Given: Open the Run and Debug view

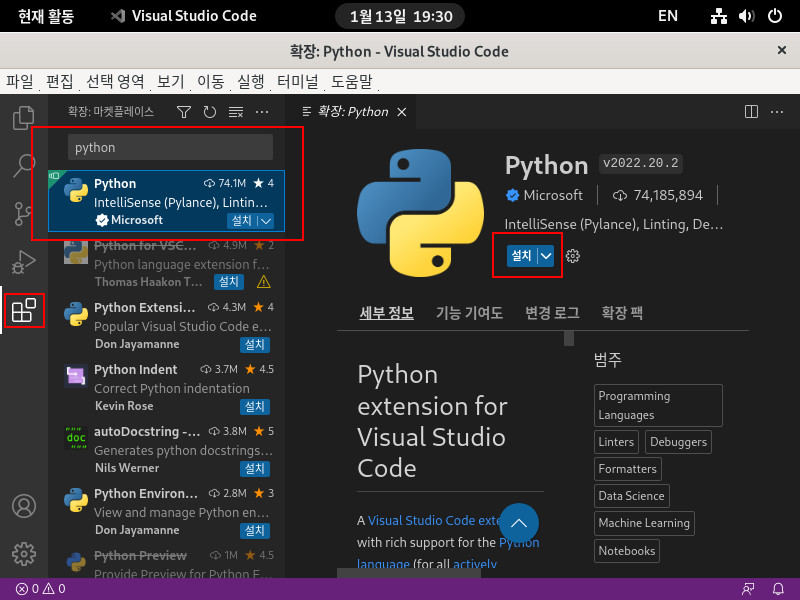Looking at the screenshot, I should click(23, 262).
